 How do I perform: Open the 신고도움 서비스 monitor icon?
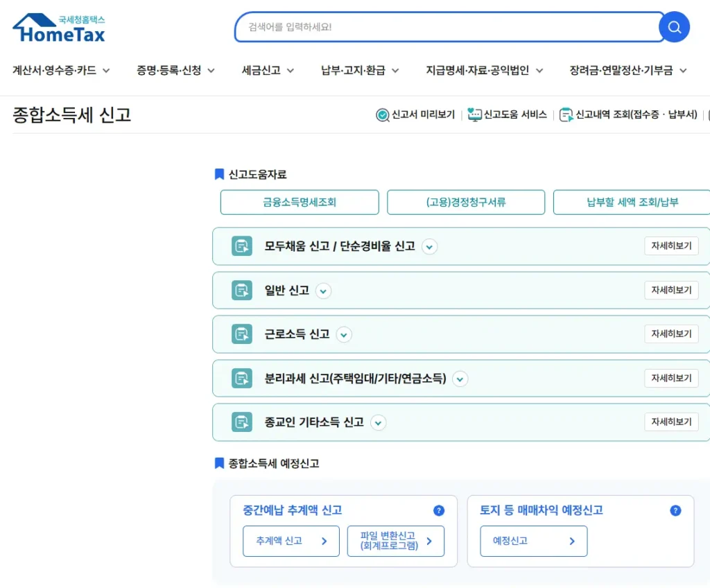point(474,115)
